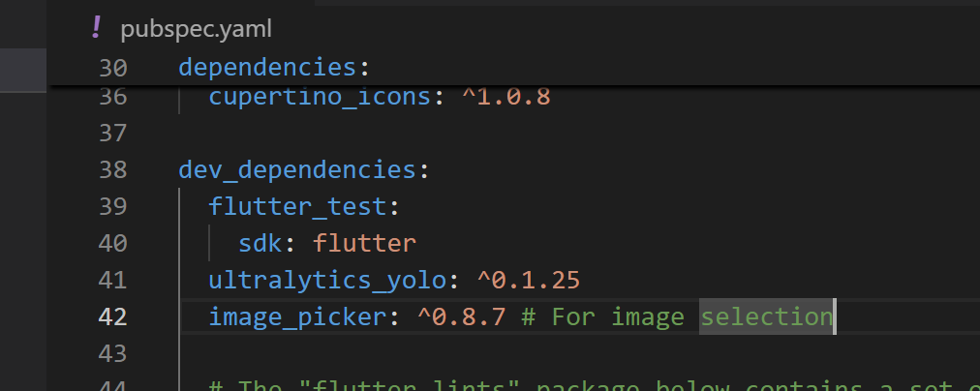Click the flutter value after sdk
980x391 pixels.
coord(364,243)
